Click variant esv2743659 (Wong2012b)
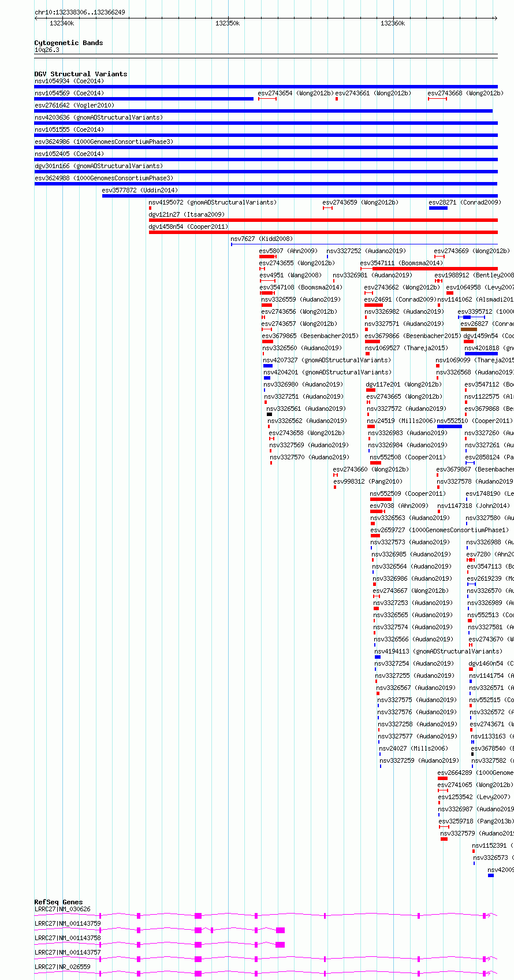The image size is (514, 980). coord(360,202)
